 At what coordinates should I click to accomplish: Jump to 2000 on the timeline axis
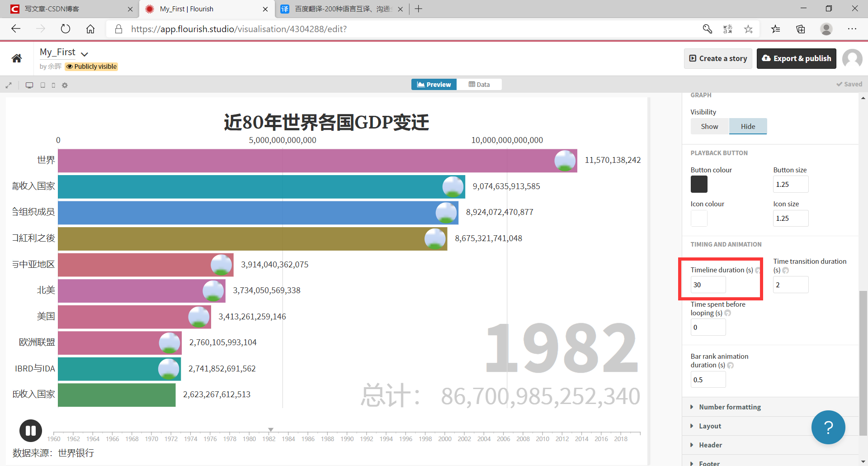click(445, 439)
